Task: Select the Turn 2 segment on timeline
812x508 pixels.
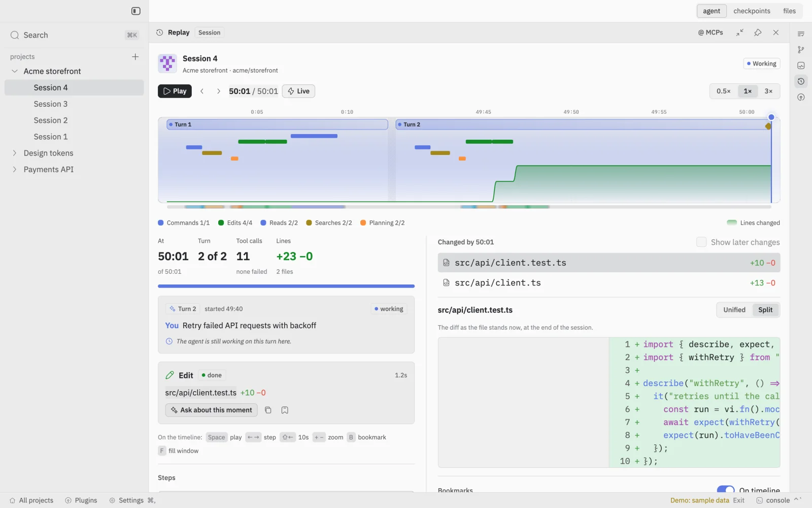Action: [583, 124]
